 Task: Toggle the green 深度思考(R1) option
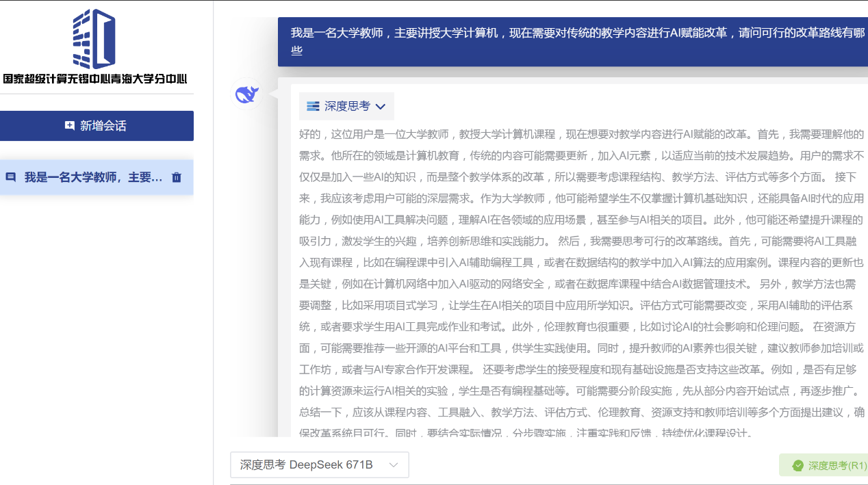click(824, 465)
